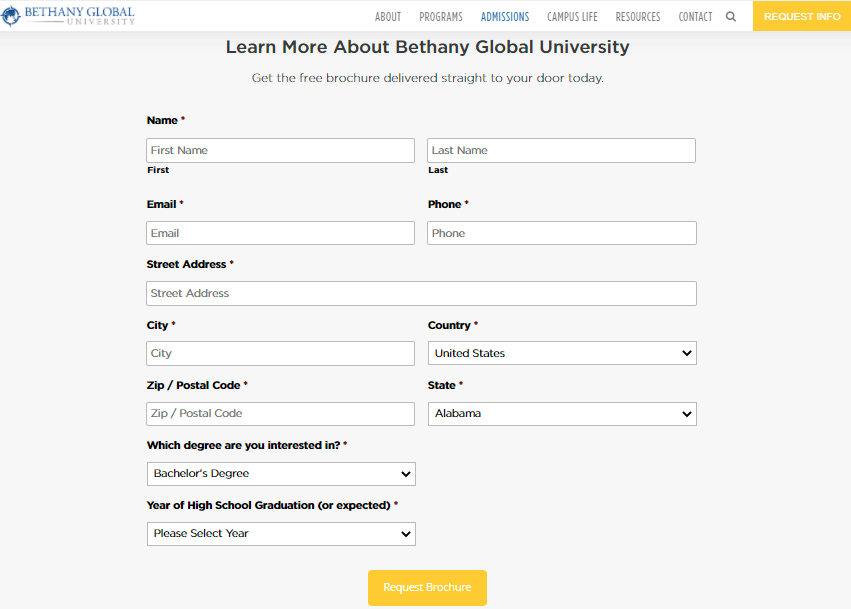Open the degree dropdown showing Bachelor's Degree

[281, 474]
